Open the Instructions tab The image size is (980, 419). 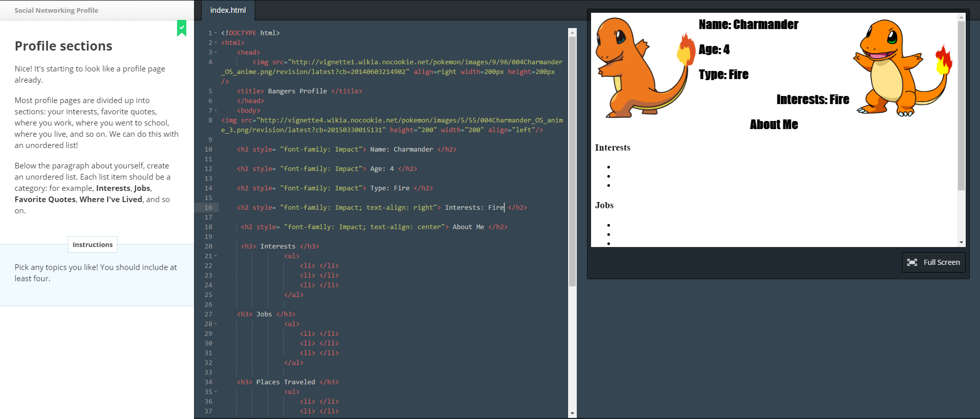(92, 244)
